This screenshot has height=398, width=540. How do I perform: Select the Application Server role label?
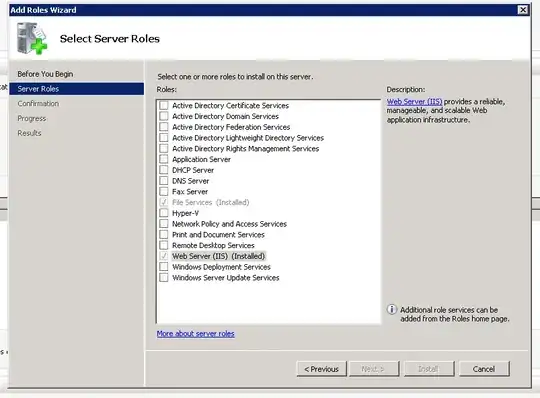pos(201,159)
